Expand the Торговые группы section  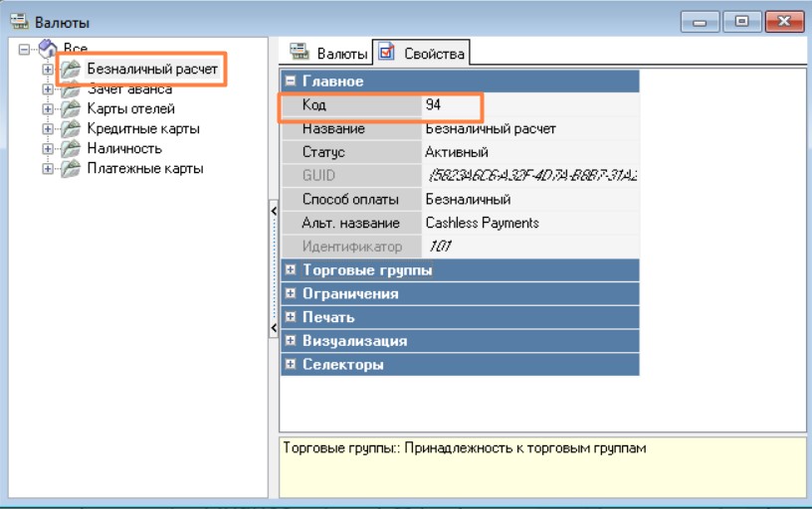(x=291, y=270)
